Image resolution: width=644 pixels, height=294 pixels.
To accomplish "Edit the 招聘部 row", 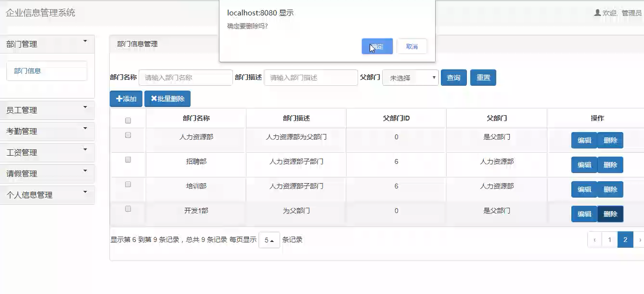I will click(x=584, y=165).
